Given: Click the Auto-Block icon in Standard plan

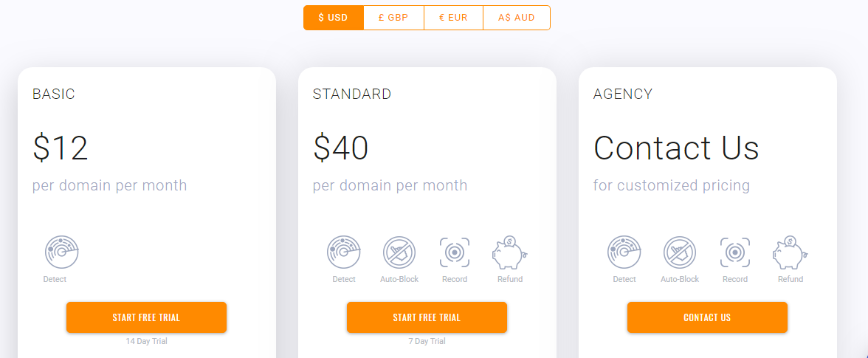Looking at the screenshot, I should click(x=399, y=252).
